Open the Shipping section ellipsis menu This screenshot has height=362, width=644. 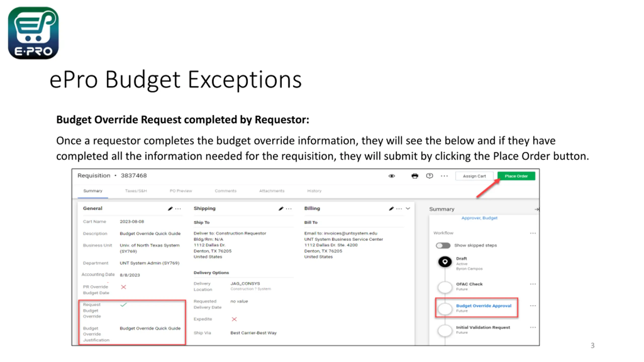(289, 209)
